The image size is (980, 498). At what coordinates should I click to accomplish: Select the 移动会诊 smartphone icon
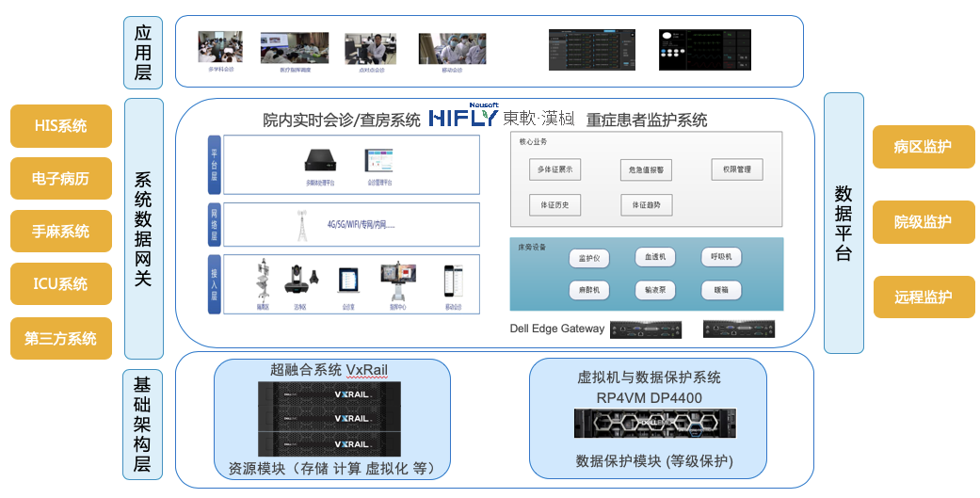453,281
